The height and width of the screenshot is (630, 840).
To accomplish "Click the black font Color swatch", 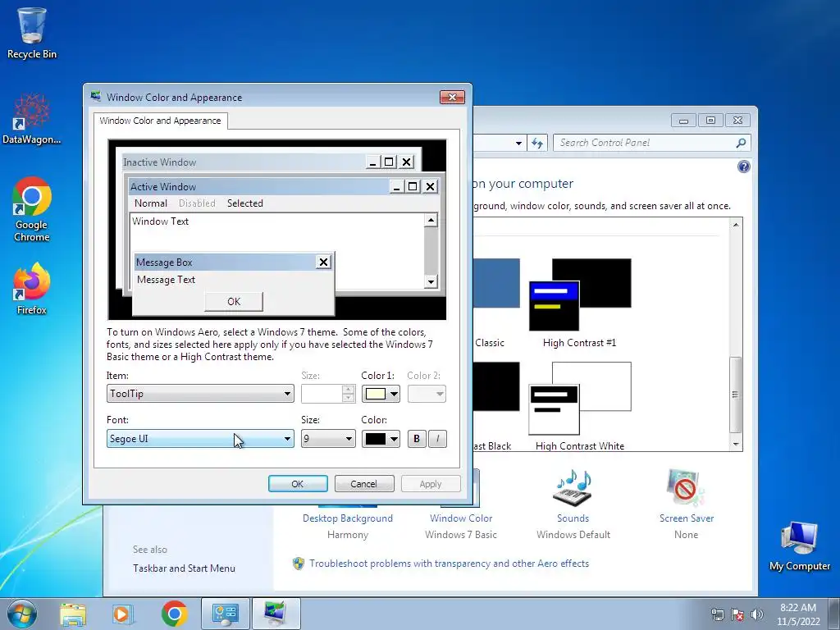I will point(375,440).
